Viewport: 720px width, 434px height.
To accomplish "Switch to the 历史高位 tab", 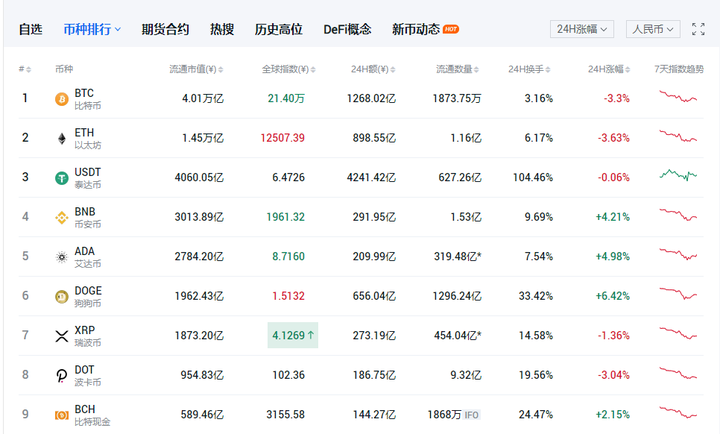I will coord(278,29).
